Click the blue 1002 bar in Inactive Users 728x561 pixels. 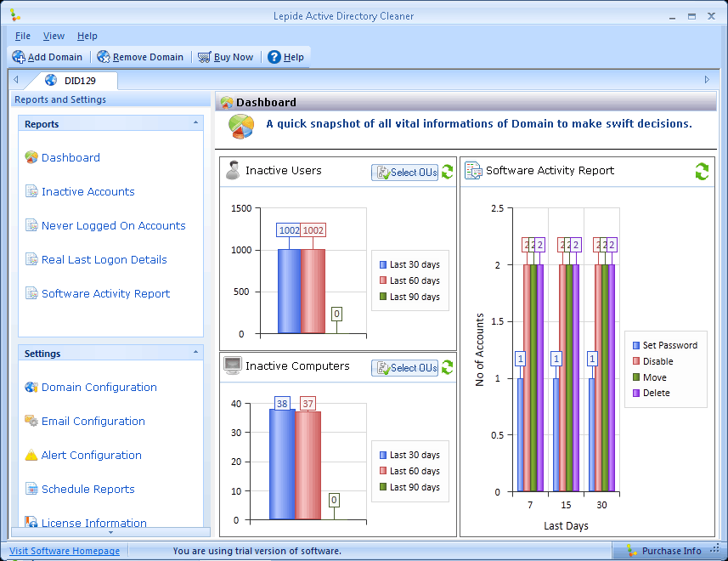click(290, 292)
